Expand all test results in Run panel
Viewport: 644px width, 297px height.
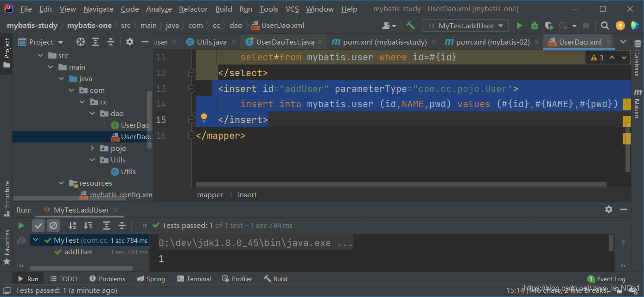click(107, 226)
